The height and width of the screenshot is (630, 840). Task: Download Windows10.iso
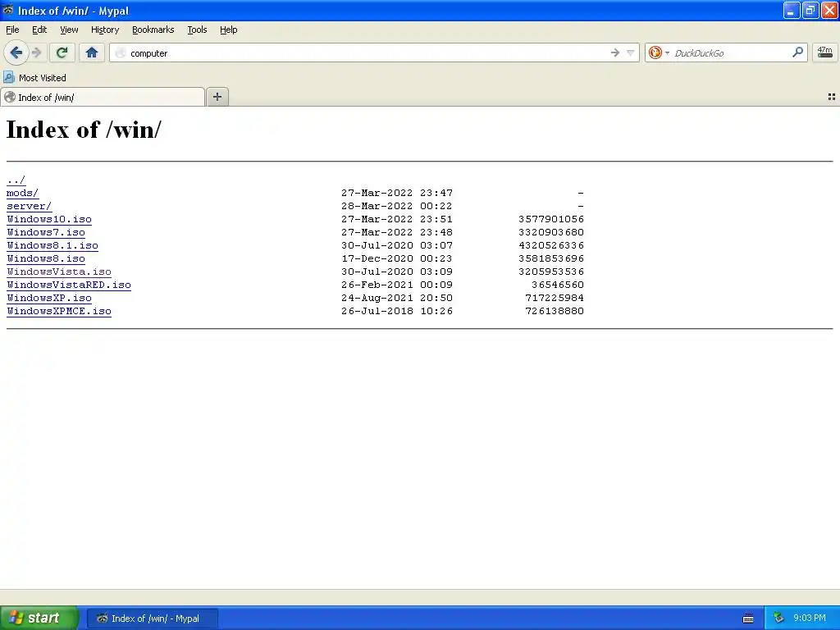pyautogui.click(x=49, y=219)
